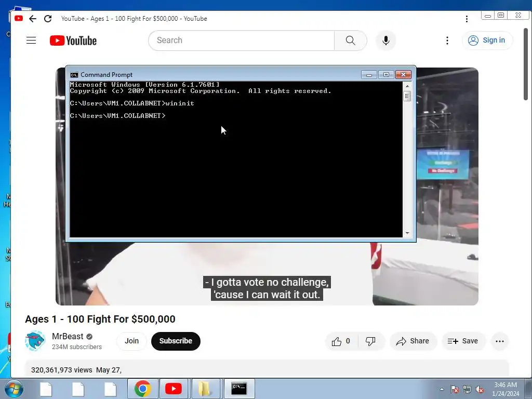This screenshot has height=399, width=532.
Task: Click the browser back arrow
Action: point(33,19)
